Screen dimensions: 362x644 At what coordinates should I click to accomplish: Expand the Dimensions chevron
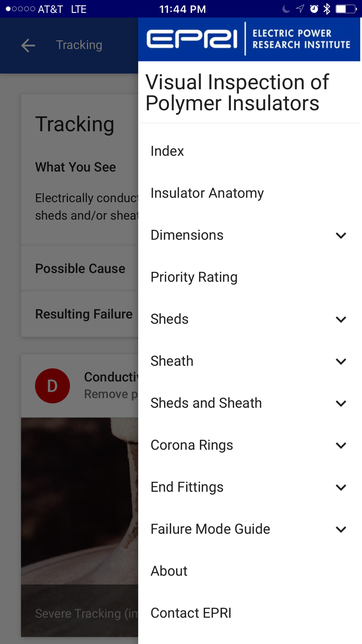[341, 235]
